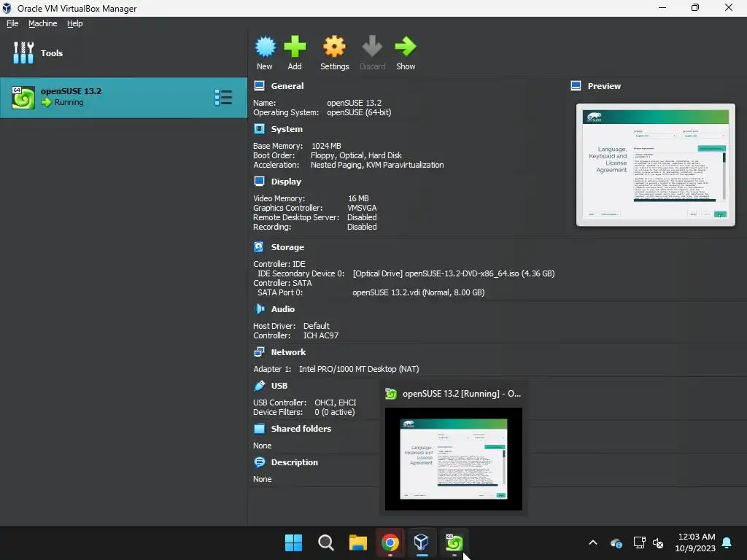
Task: Open the File menu
Action: 12,23
